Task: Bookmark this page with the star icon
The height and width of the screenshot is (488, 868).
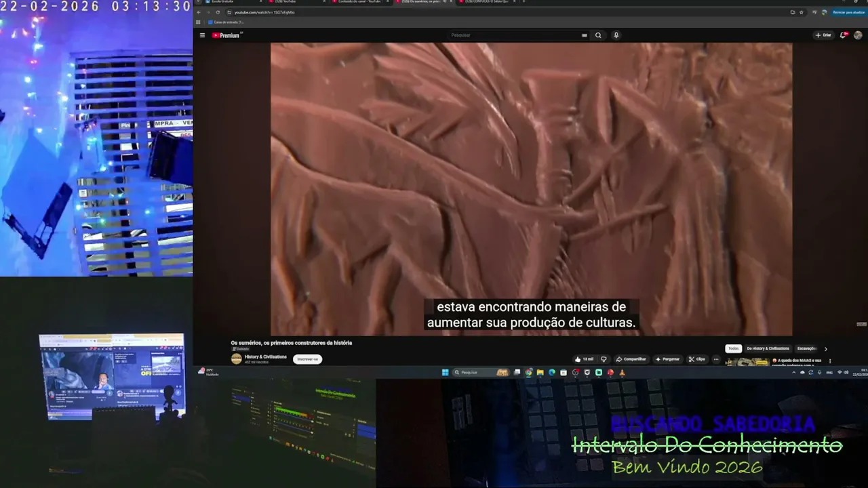Action: click(x=801, y=12)
